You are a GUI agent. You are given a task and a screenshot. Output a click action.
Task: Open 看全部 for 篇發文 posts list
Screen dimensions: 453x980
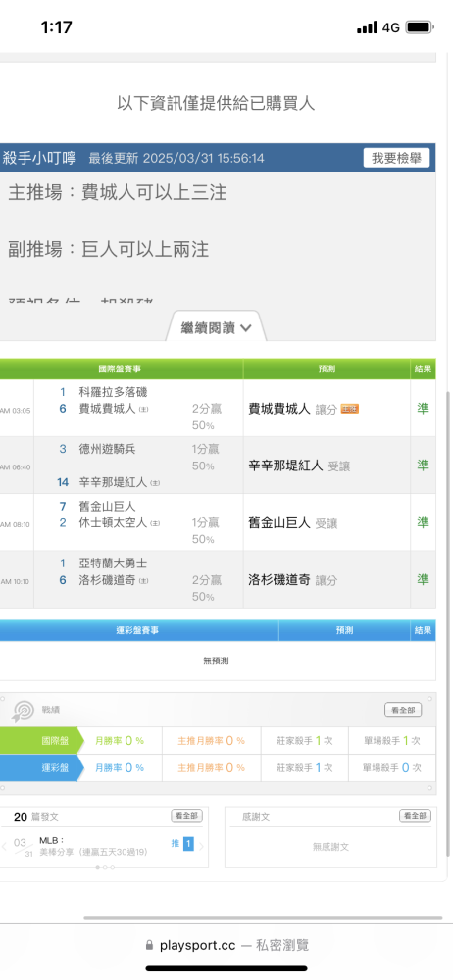[x=187, y=816]
